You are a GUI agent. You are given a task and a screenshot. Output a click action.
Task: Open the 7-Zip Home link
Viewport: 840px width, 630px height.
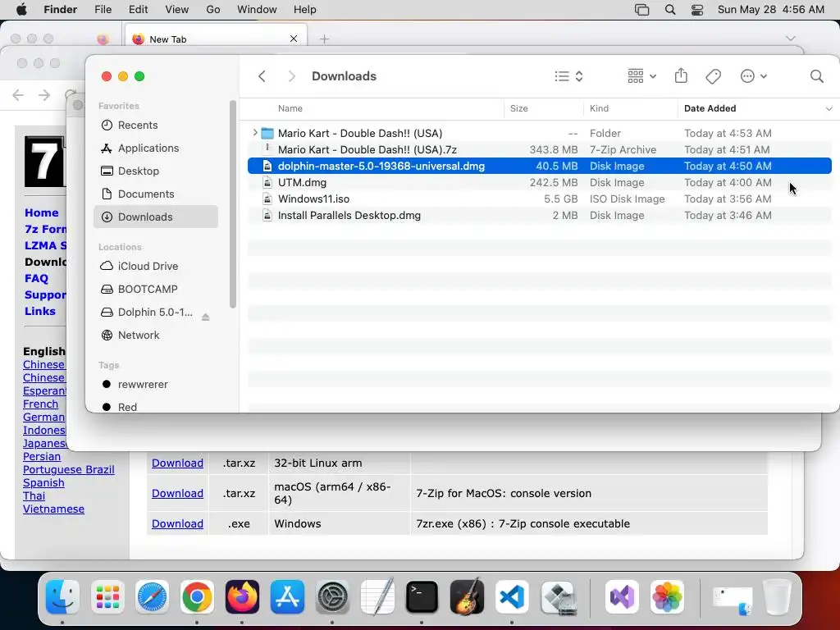pos(41,212)
